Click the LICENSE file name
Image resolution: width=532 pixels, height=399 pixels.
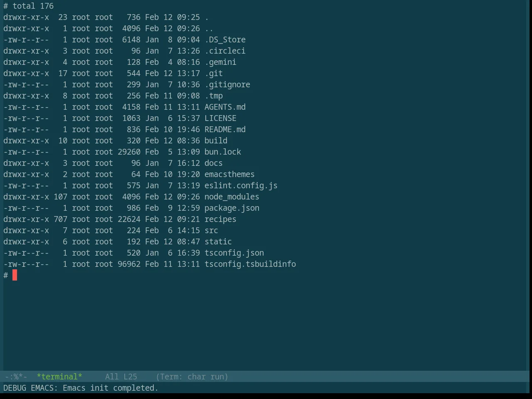pyautogui.click(x=220, y=118)
